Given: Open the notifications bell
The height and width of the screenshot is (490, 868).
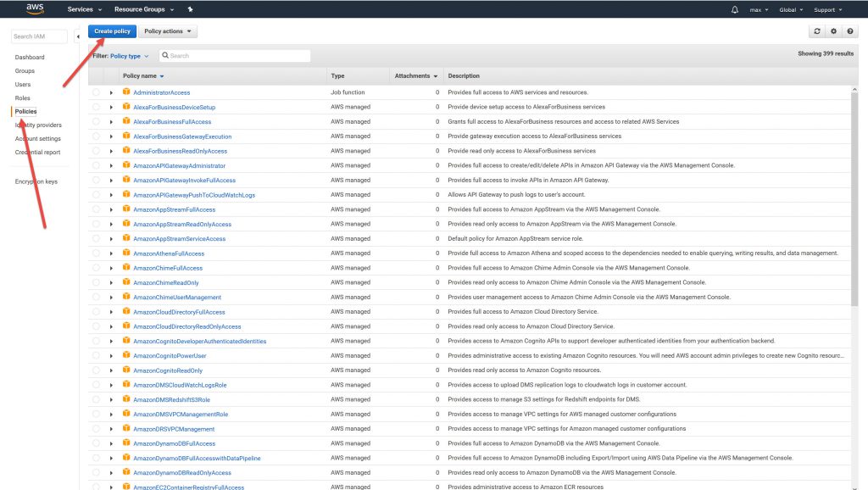Looking at the screenshot, I should 734,9.
